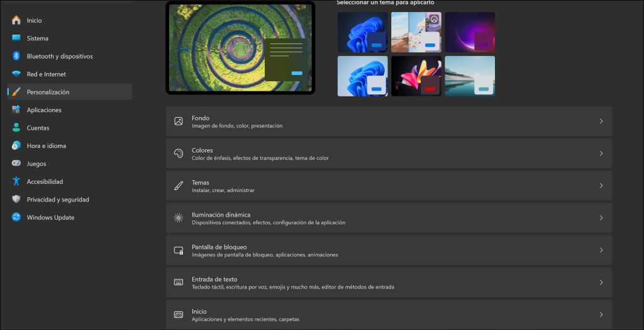Go to Sistema in the sidebar
The image size is (644, 330).
tap(38, 38)
